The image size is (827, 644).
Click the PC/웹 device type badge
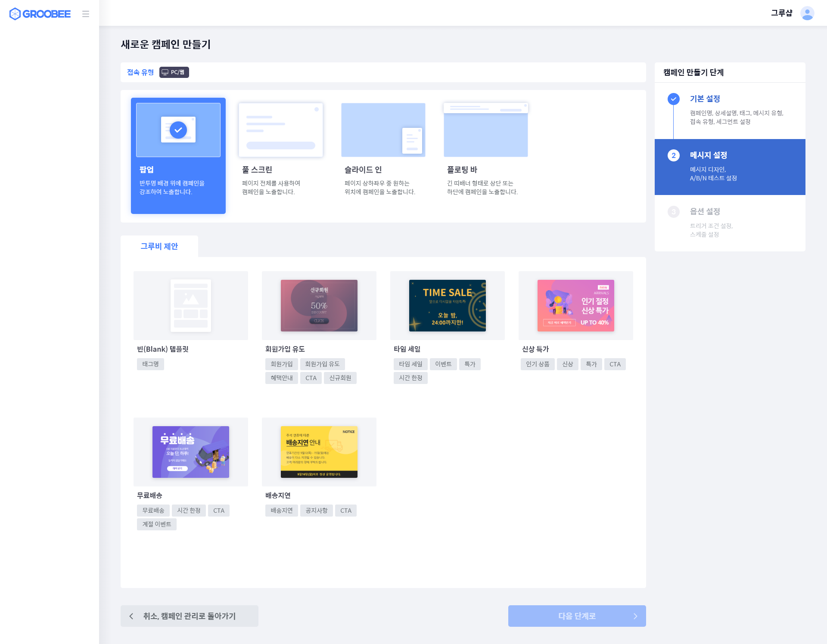pos(174,72)
